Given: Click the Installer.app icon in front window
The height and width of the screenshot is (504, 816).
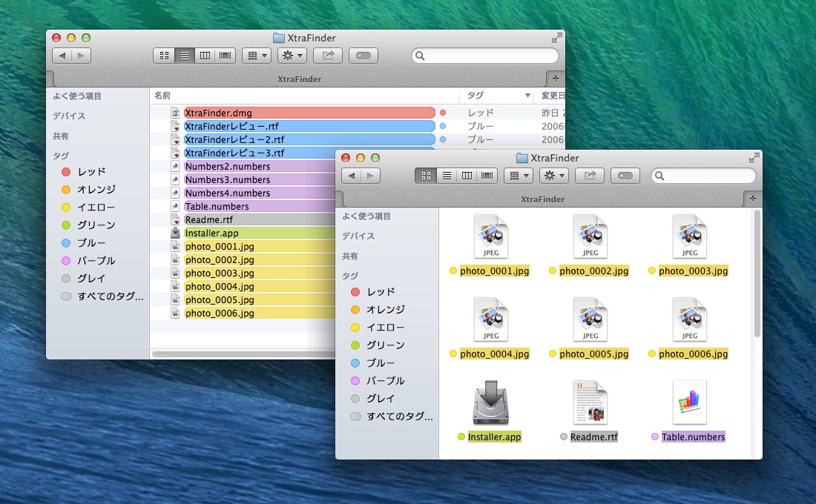Looking at the screenshot, I should [x=491, y=403].
